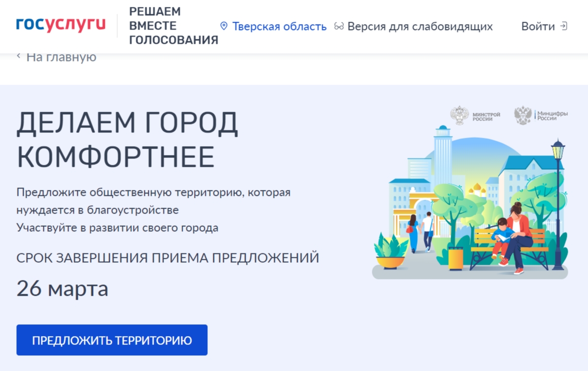Click the Делаем город комфортнее heading
Image resolution: width=588 pixels, height=371 pixels.
coord(127,140)
